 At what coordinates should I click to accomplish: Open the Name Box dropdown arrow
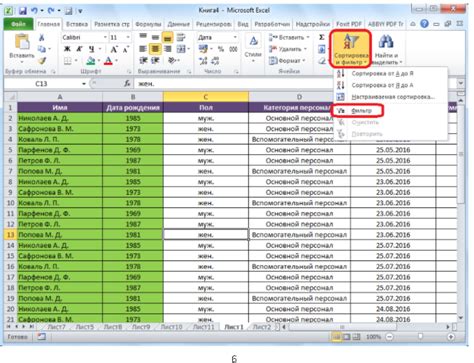click(x=84, y=84)
